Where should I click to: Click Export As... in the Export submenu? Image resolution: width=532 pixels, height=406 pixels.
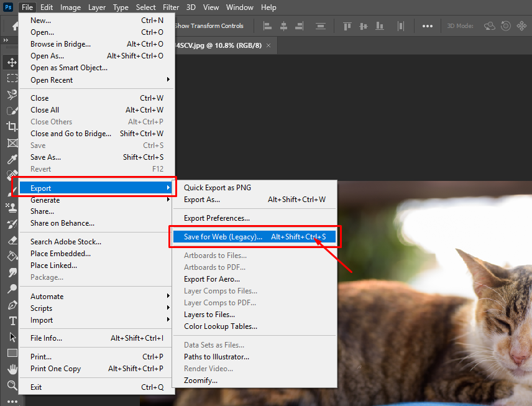point(202,200)
